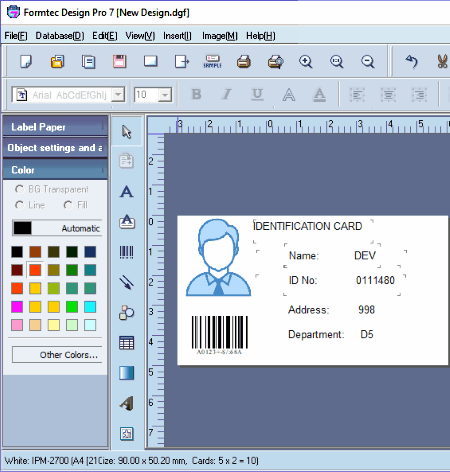Viewport: 450px width, 472px height.
Task: Open the Arial font dropdown
Action: click(118, 95)
